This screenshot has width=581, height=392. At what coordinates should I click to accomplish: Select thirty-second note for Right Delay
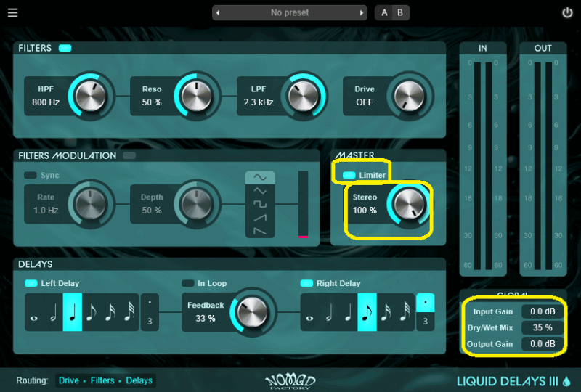pos(405,312)
